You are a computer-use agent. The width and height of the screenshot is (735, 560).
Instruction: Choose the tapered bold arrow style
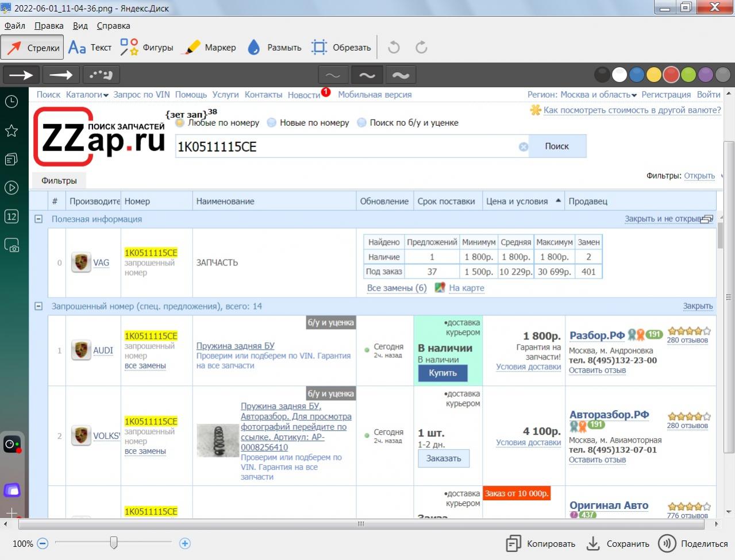coord(61,75)
